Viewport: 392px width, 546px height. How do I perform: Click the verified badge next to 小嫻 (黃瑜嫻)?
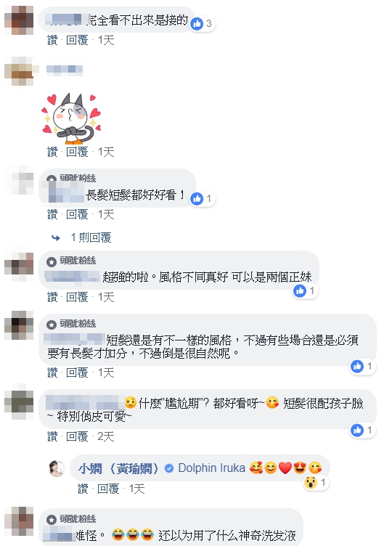(x=169, y=469)
